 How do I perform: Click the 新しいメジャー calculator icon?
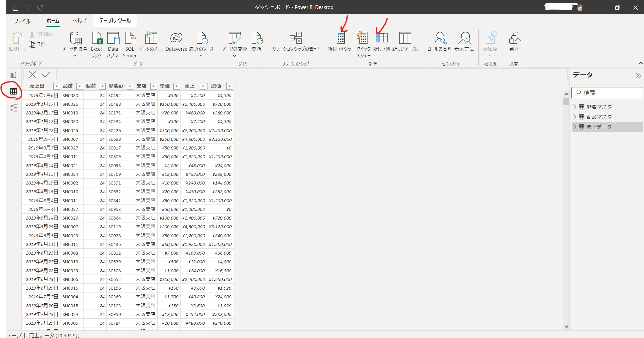point(341,38)
